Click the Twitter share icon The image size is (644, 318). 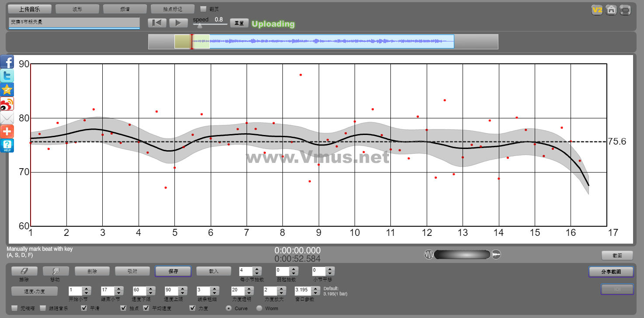(x=7, y=76)
